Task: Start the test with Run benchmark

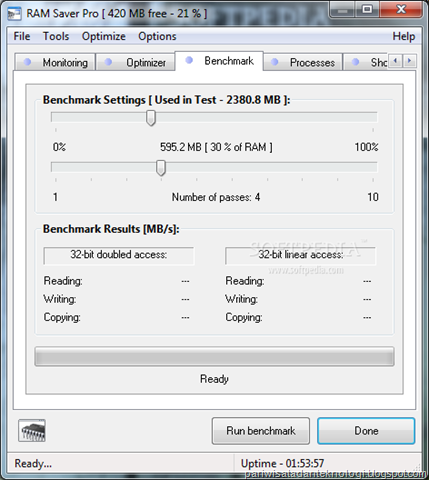Action: click(x=261, y=431)
